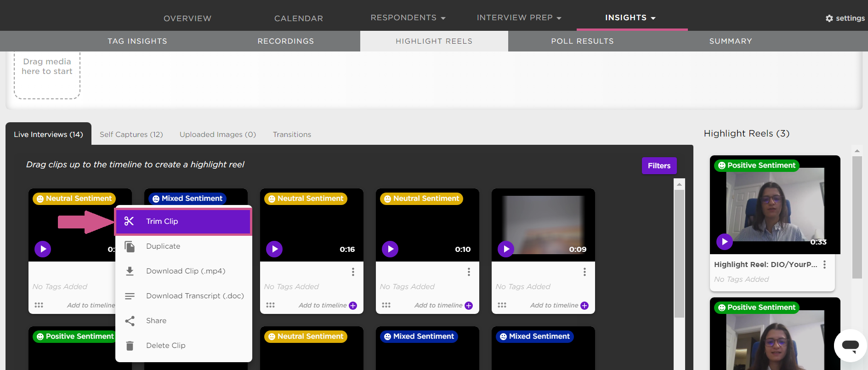This screenshot has width=868, height=370.
Task: Click drag-handle dots on 0:09 clip card
Action: [x=502, y=305]
